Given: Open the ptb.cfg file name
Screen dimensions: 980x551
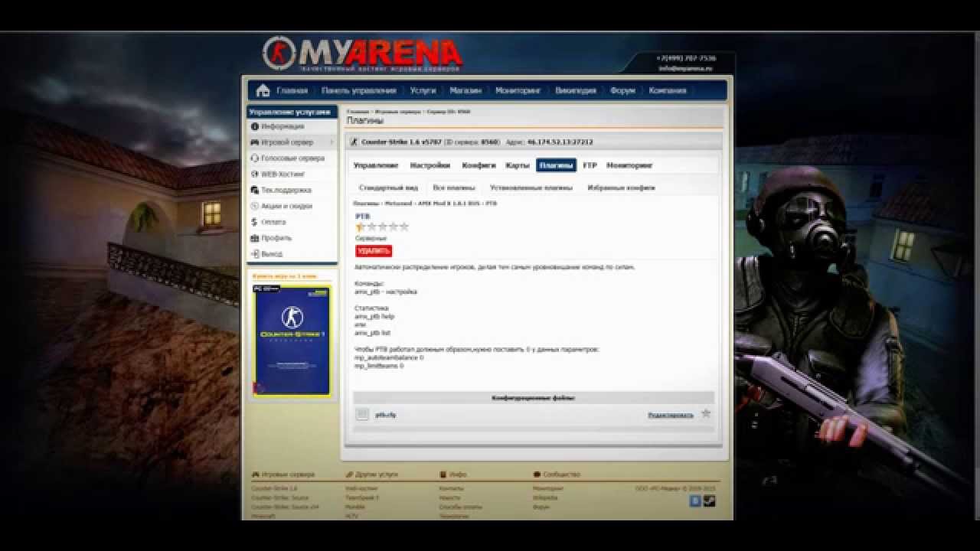Looking at the screenshot, I should point(385,415).
